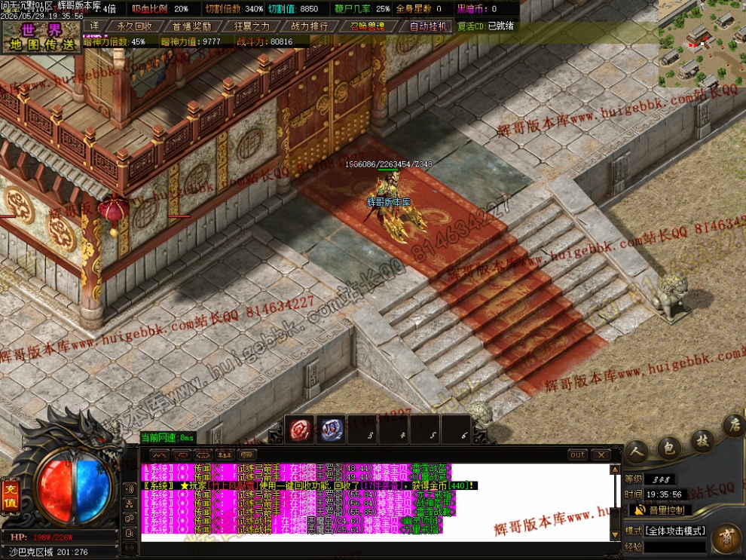Open the 包 bag inventory
The width and height of the screenshot is (746, 560).
point(669,447)
